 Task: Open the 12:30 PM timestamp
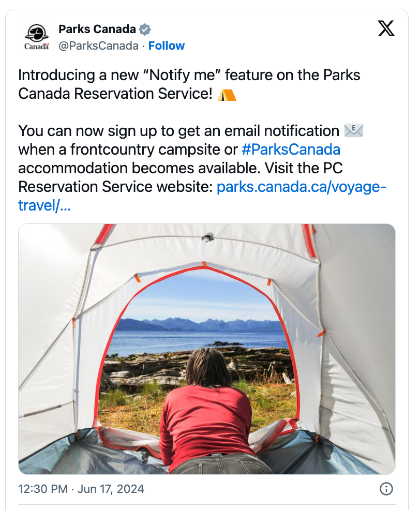(43, 489)
